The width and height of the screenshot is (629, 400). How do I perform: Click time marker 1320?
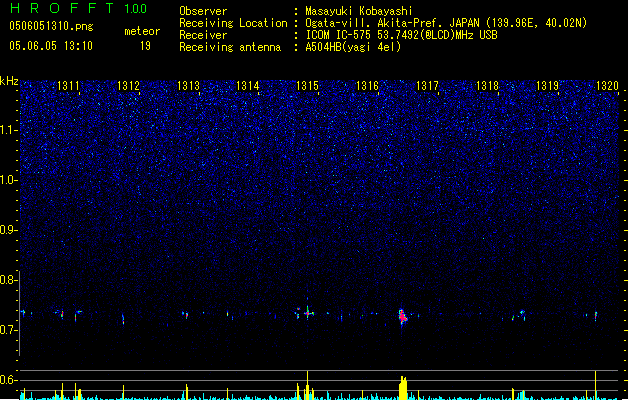tap(607, 86)
